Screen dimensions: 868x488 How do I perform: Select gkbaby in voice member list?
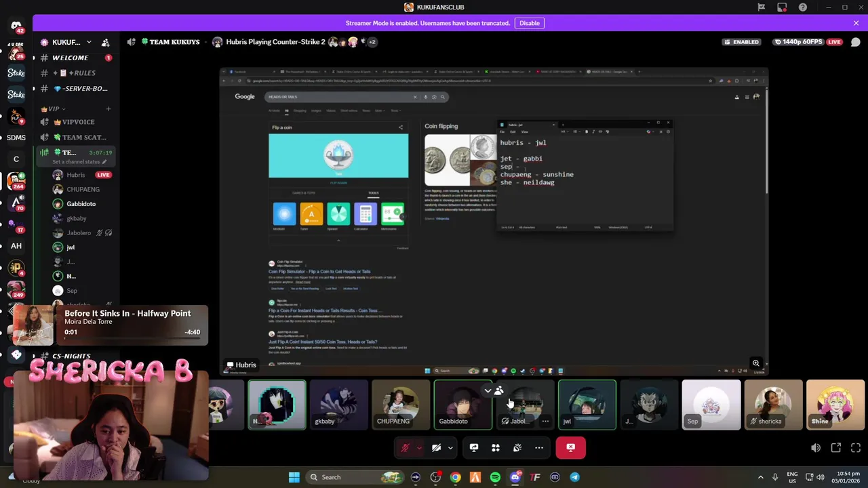point(81,219)
